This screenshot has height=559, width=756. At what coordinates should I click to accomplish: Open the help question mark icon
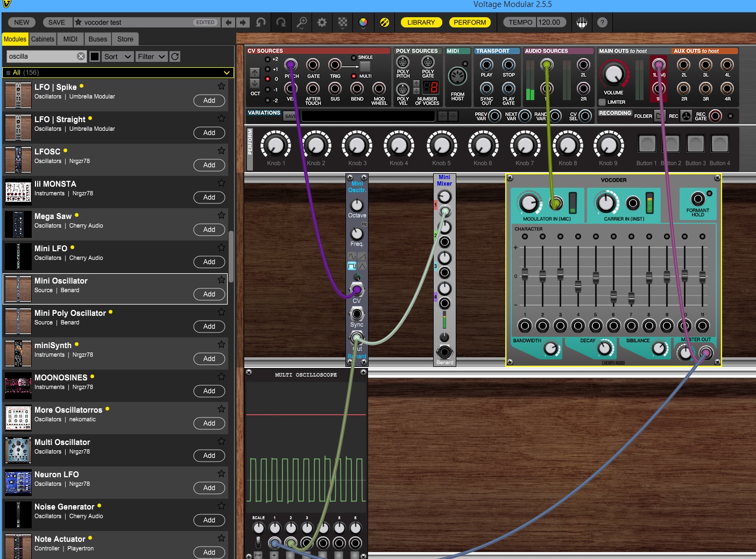[602, 22]
